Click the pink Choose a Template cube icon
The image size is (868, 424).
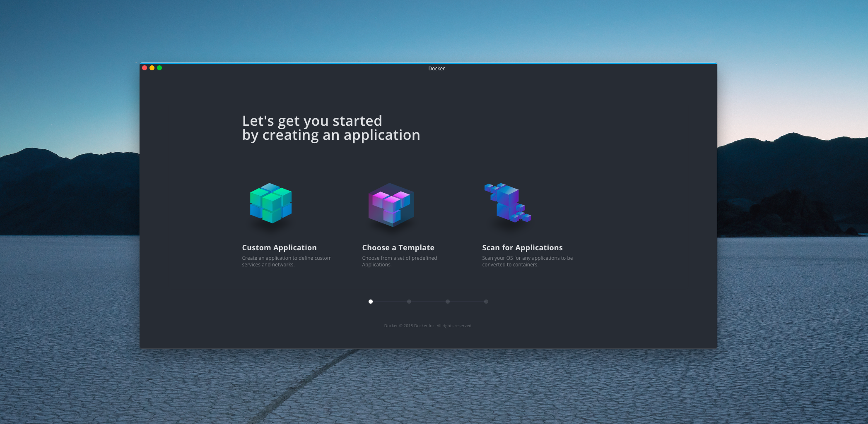[x=391, y=205]
